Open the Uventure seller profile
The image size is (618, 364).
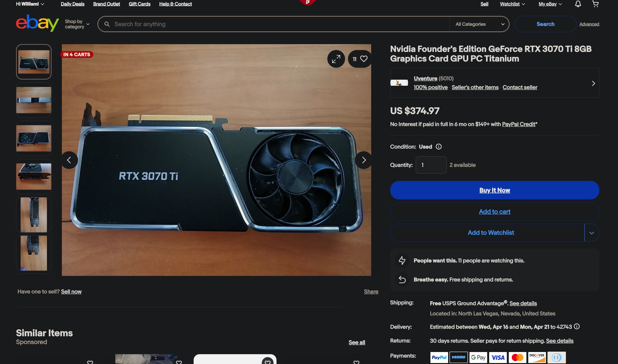point(425,78)
